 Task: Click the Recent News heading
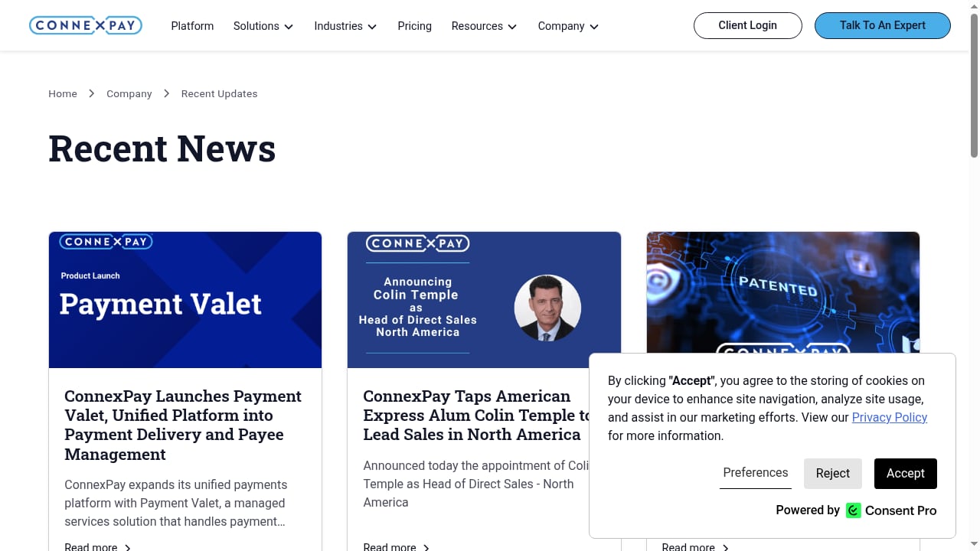click(162, 148)
